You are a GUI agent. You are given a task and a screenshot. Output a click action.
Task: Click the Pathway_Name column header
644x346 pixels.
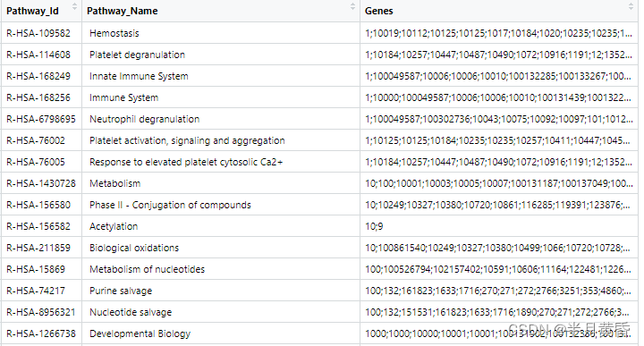point(123,11)
